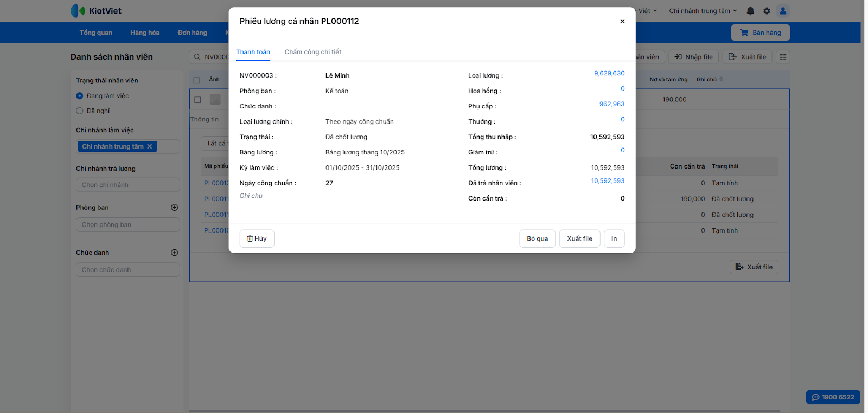Screen dimensions: 868x413
Task: Select the Đang làm việc radio option
Action: pos(80,96)
